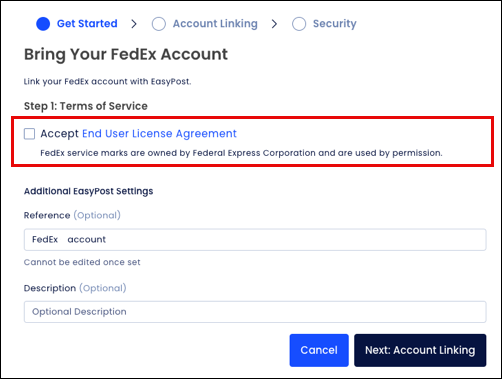Open the End User License Agreement link

click(159, 134)
